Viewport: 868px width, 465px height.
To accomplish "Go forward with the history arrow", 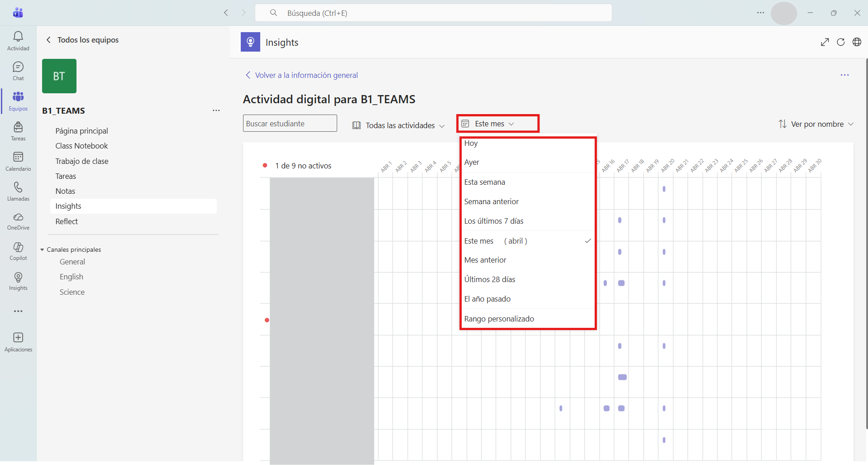I will [x=243, y=13].
